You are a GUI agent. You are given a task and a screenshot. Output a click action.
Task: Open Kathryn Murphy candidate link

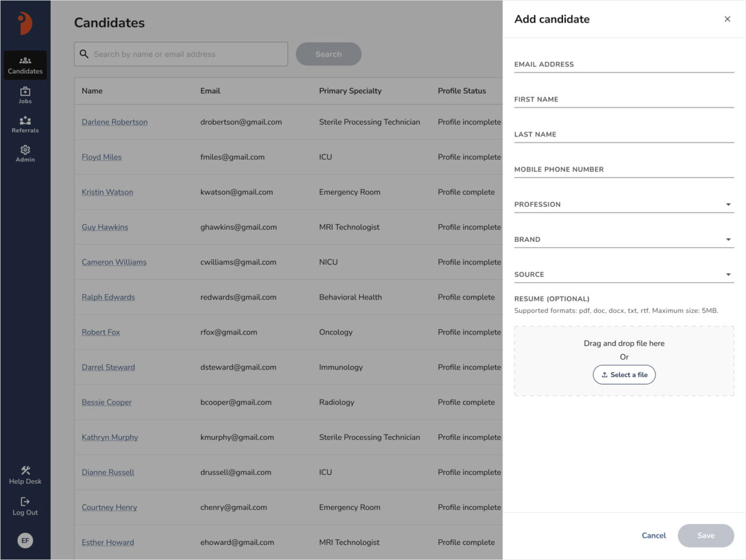click(110, 437)
